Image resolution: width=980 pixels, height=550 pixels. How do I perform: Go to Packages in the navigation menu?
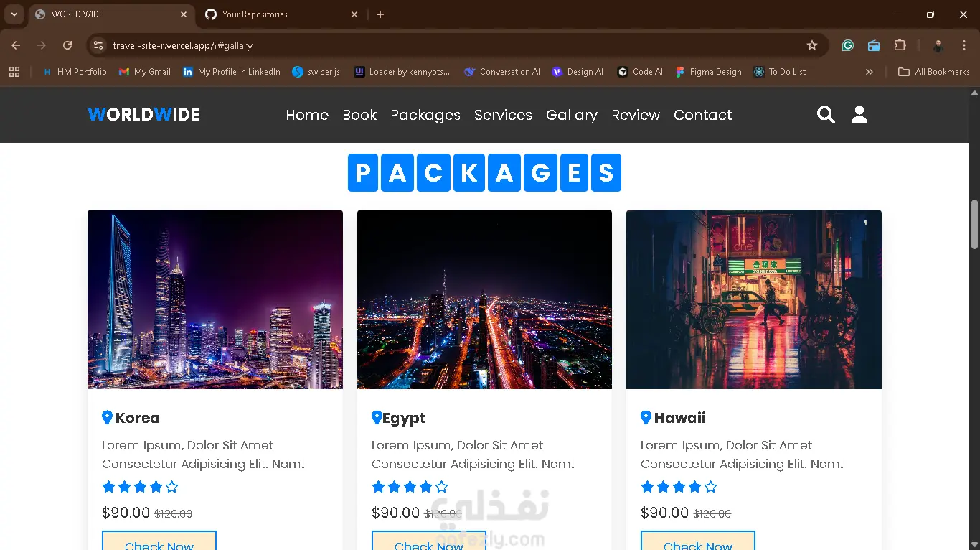click(425, 115)
